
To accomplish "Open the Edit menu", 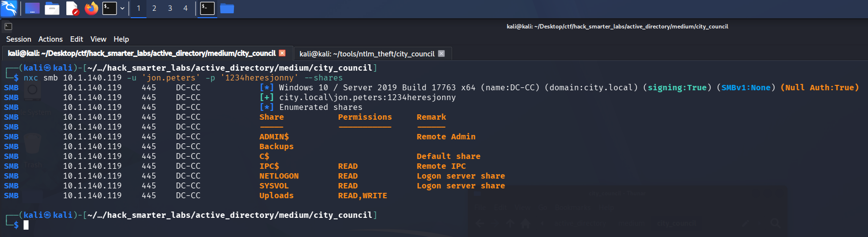I will 77,39.
